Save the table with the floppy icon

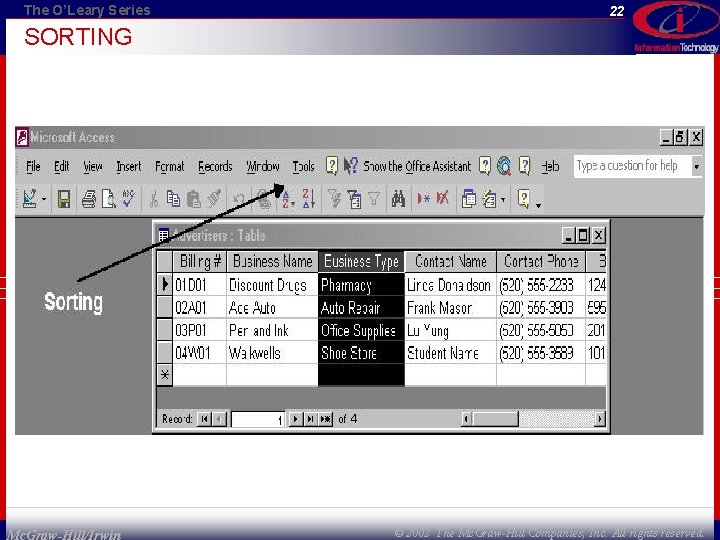coord(64,199)
